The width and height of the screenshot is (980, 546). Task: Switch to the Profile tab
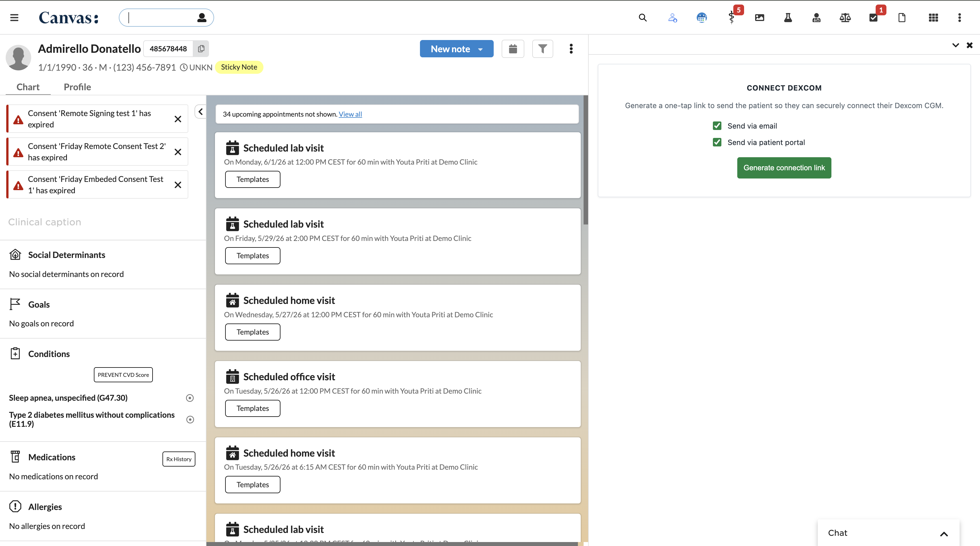77,87
